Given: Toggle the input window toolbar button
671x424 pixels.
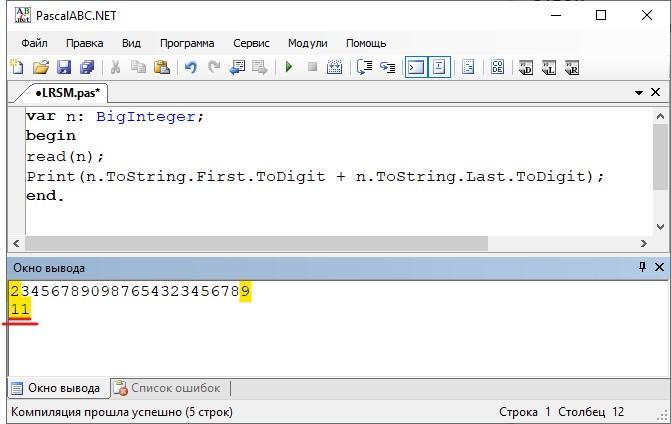Looking at the screenshot, I should click(x=439, y=67).
